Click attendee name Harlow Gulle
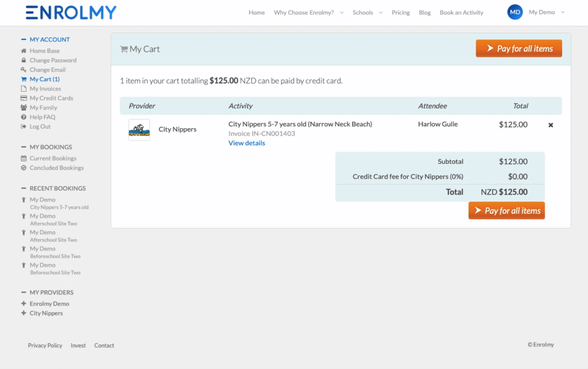 click(437, 124)
